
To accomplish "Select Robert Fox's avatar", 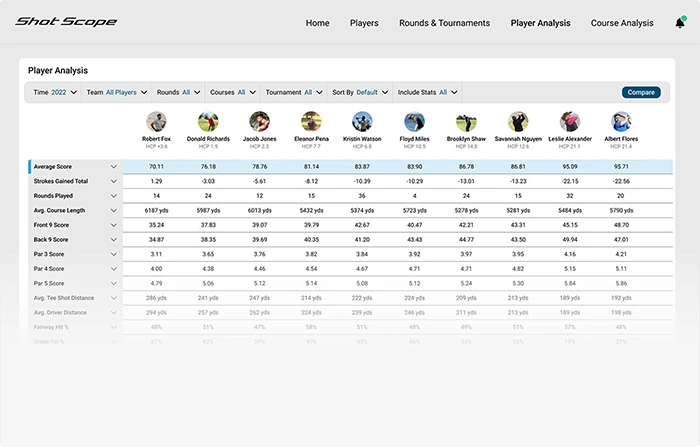I will click(156, 121).
